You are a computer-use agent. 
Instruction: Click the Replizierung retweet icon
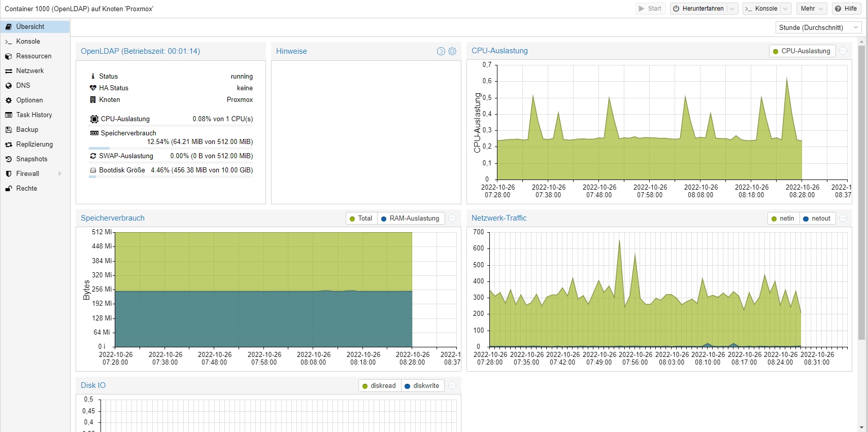pos(9,145)
